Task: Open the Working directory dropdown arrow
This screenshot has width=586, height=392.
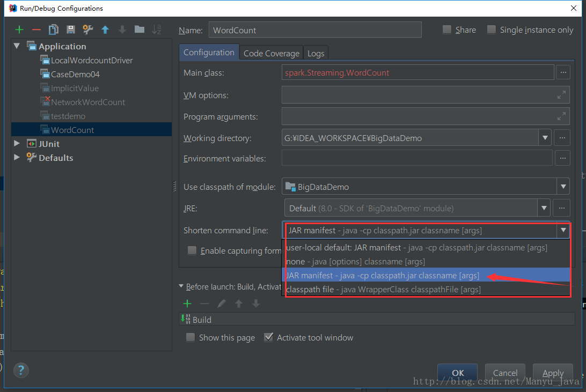Action: pos(545,138)
